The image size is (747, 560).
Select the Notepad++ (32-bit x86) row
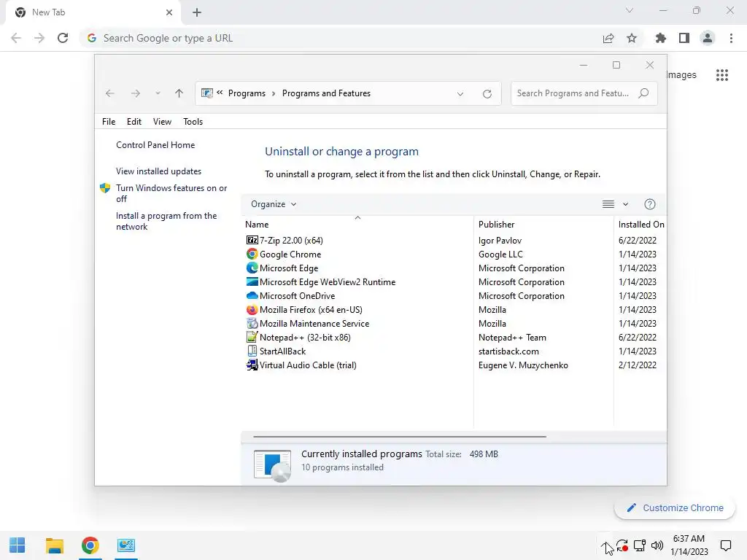(x=455, y=337)
